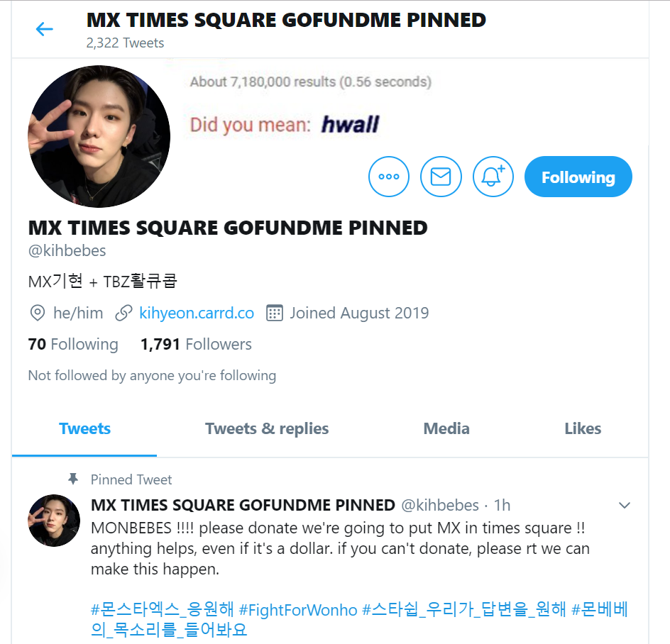Screen dimensions: 670x644
Task: Turn on notifications with bell icon
Action: (x=493, y=177)
